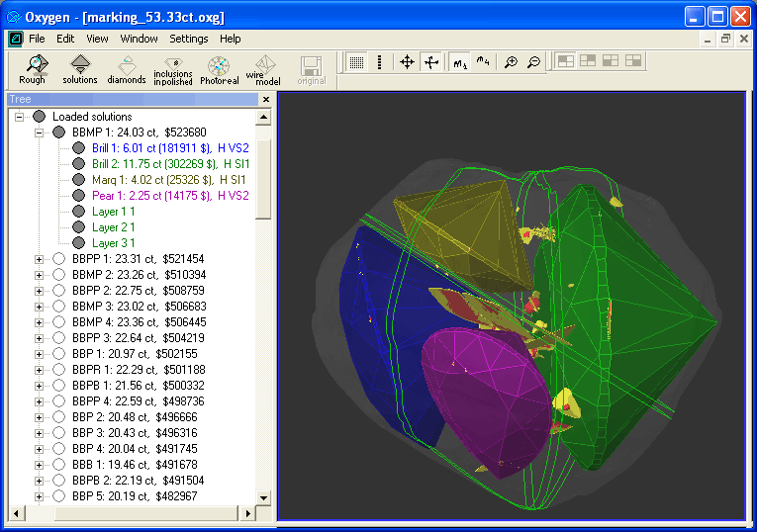
Task: Select the BBPP 1 solution radio button
Action: [59, 259]
